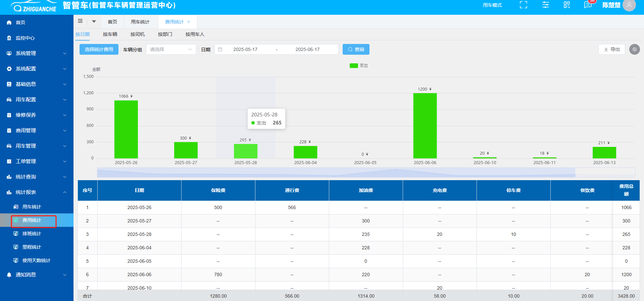Click the user avatar icon
644x301 pixels.
(629, 5)
